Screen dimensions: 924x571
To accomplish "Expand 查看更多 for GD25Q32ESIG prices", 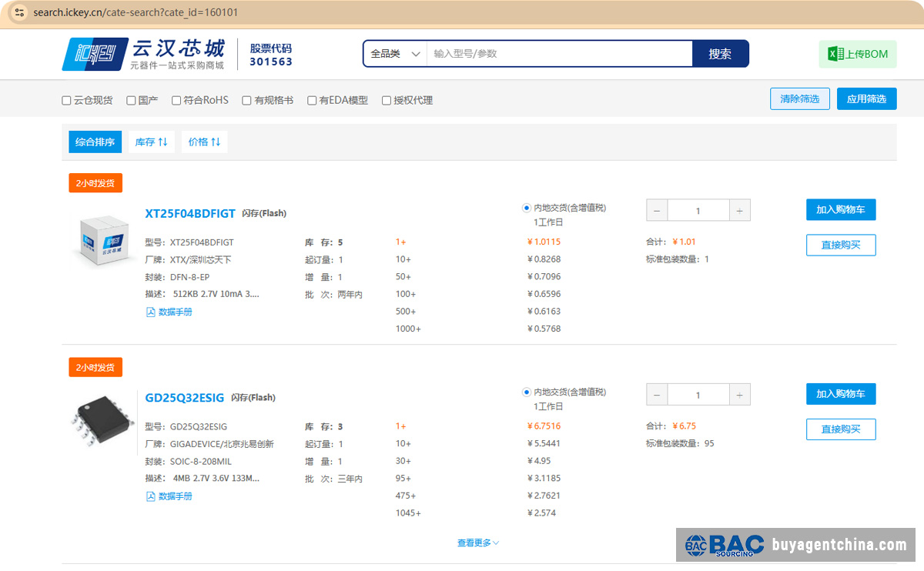I will [478, 543].
